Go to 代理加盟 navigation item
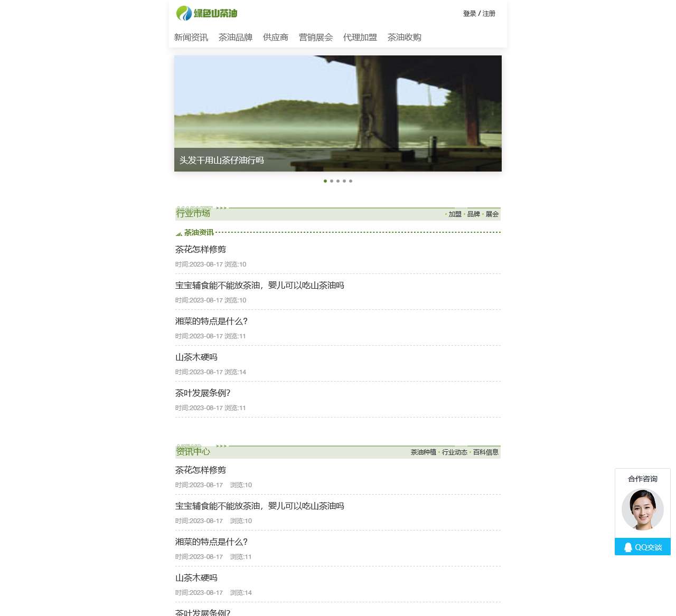This screenshot has height=616, width=676. [x=360, y=37]
